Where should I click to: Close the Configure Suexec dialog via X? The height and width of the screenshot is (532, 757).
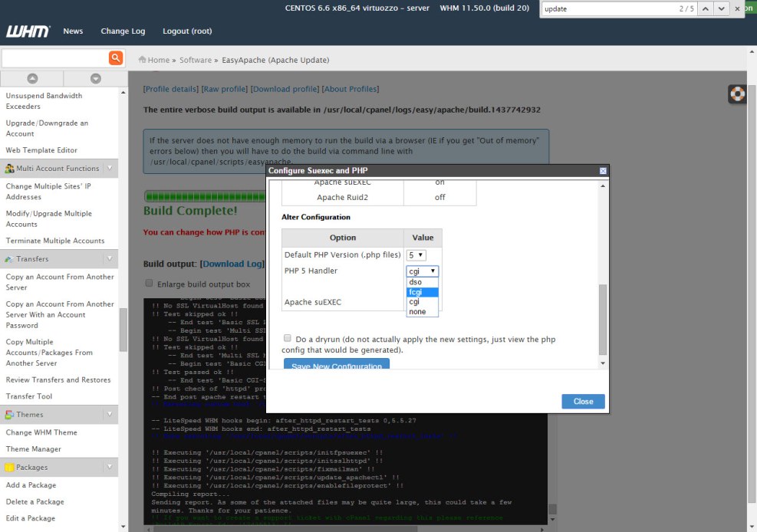tap(603, 171)
